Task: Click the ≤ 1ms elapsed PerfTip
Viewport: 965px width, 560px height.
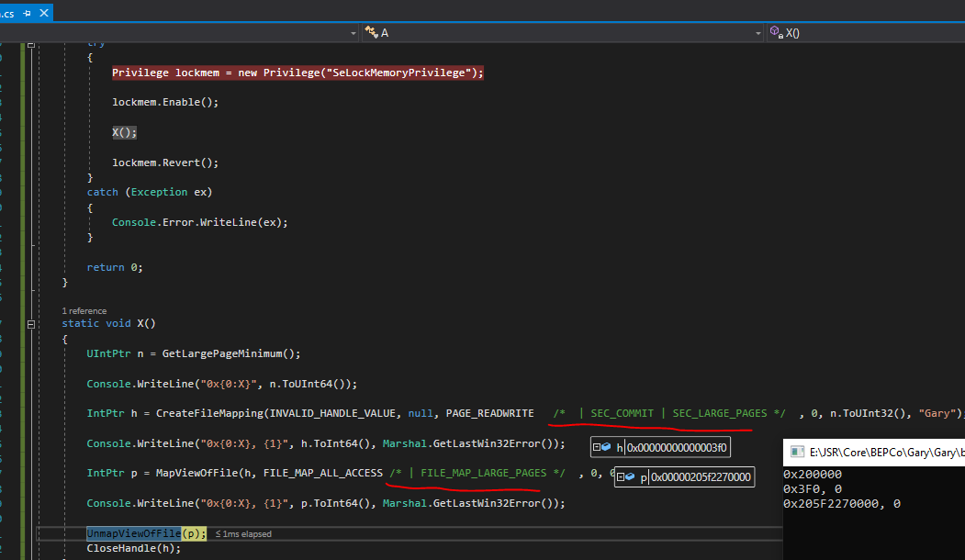Action: coord(243,534)
